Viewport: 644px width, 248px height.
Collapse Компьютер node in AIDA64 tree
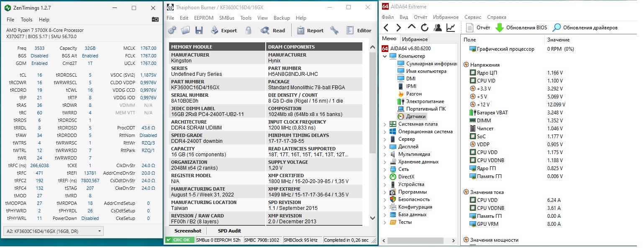[385, 56]
